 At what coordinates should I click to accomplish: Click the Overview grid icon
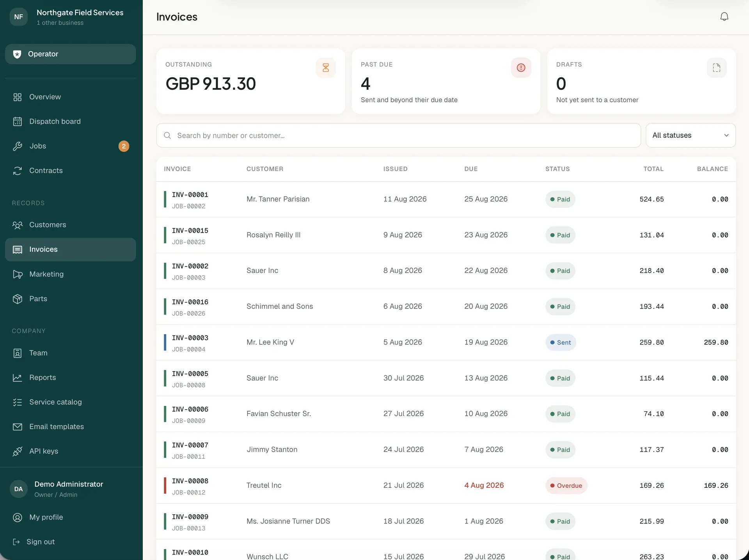(x=18, y=97)
